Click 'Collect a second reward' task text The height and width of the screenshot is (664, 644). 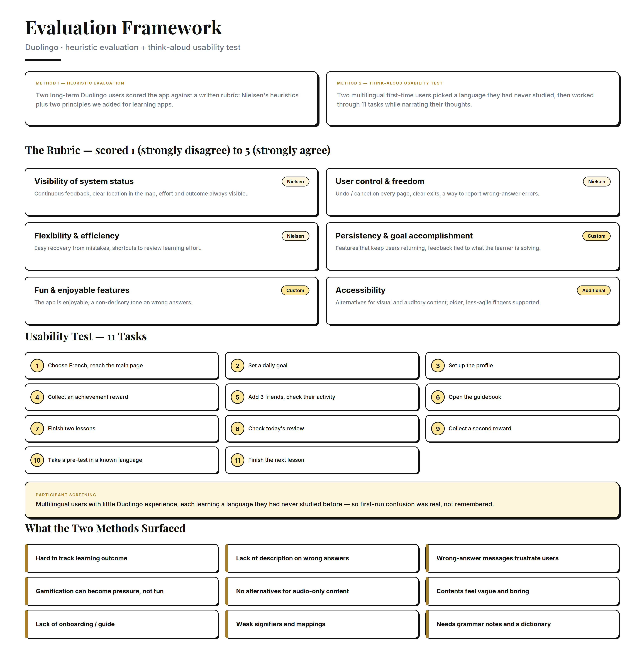point(480,429)
